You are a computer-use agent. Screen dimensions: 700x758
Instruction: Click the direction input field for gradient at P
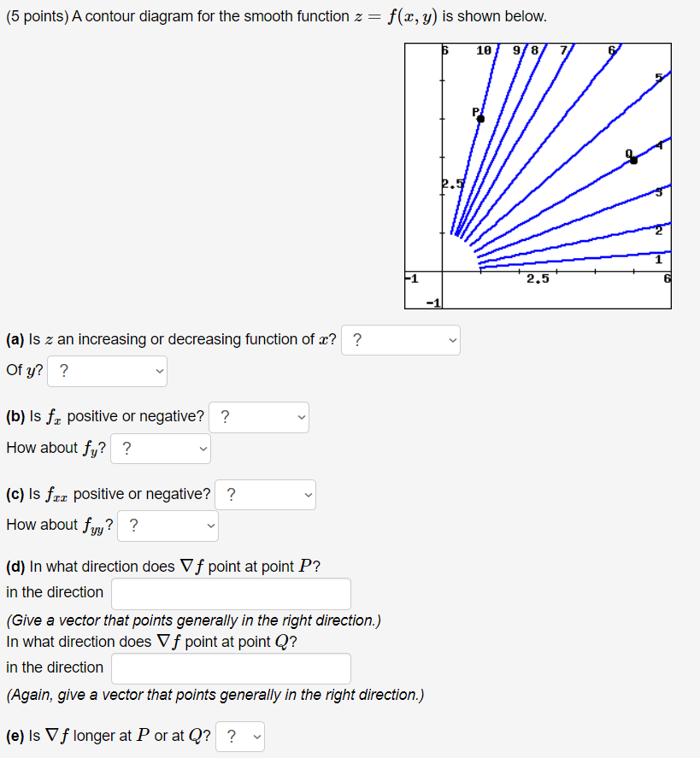(231, 593)
